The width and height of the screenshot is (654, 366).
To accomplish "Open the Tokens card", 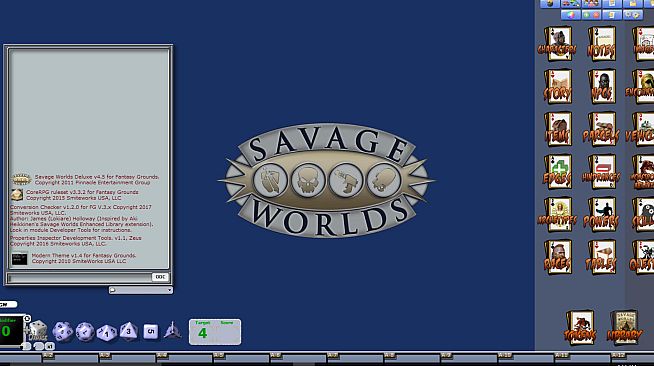I will tap(580, 328).
